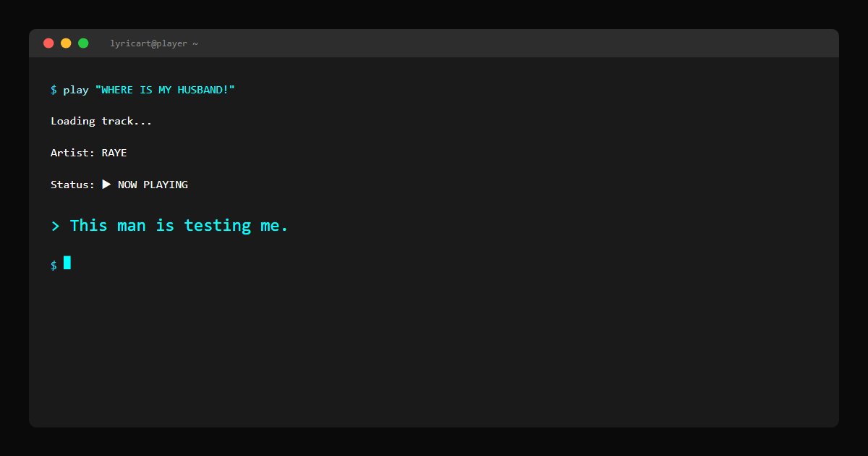Image resolution: width=868 pixels, height=456 pixels.
Task: Click the play triangle icon beside NOW PLAYING
Action: 106,185
